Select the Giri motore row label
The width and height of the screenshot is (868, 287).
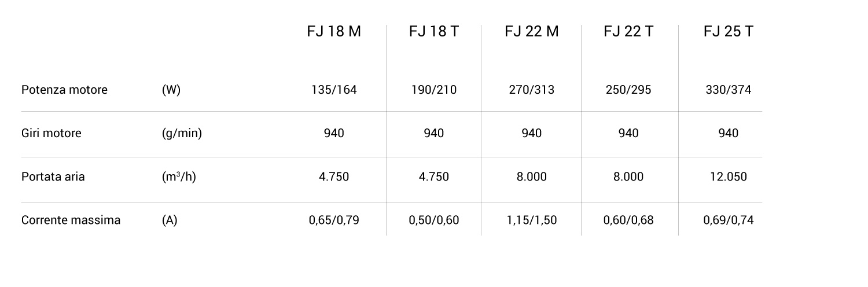[52, 134]
